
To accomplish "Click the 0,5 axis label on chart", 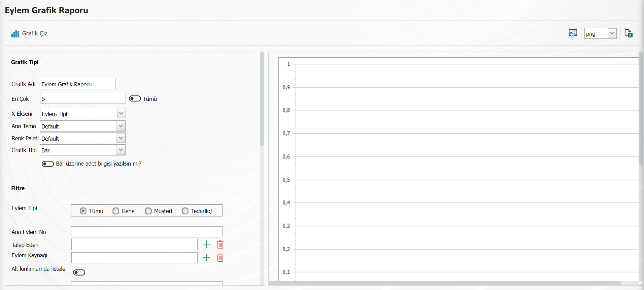I will tap(286, 180).
